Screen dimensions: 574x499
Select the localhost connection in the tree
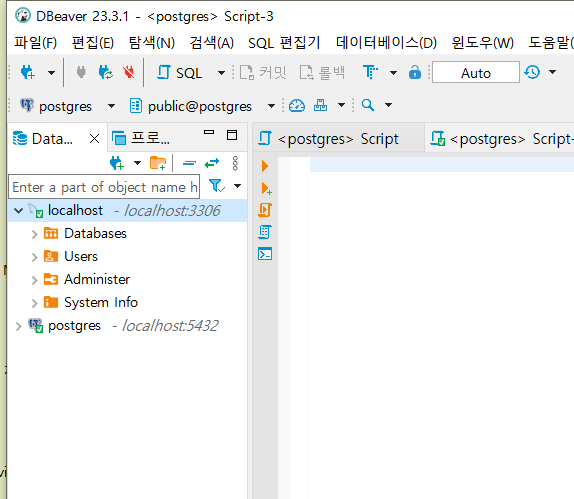click(127, 211)
